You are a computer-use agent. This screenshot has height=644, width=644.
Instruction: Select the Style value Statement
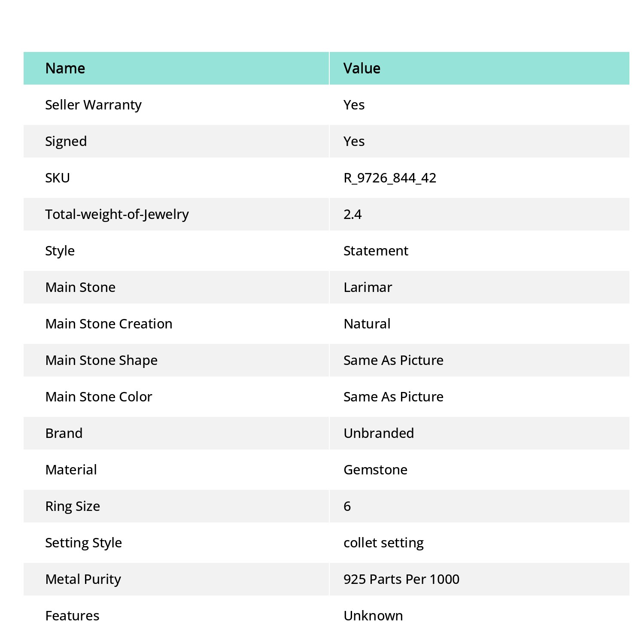[x=376, y=251]
